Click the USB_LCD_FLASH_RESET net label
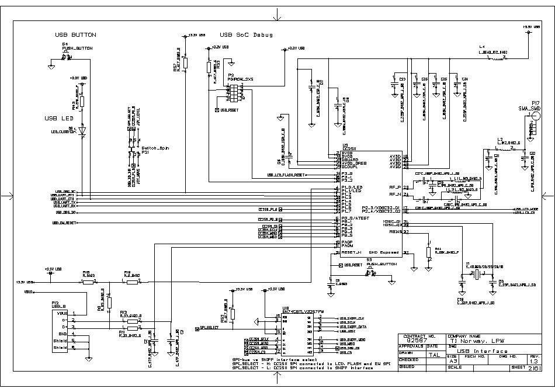555x392 pixels. [x=286, y=175]
